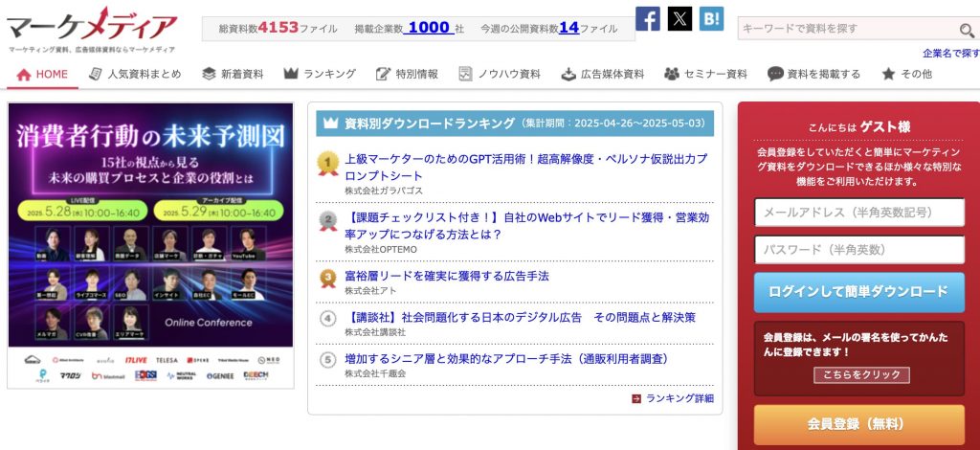The width and height of the screenshot is (980, 450).
Task: Click the star icon beside その他
Action: click(888, 74)
